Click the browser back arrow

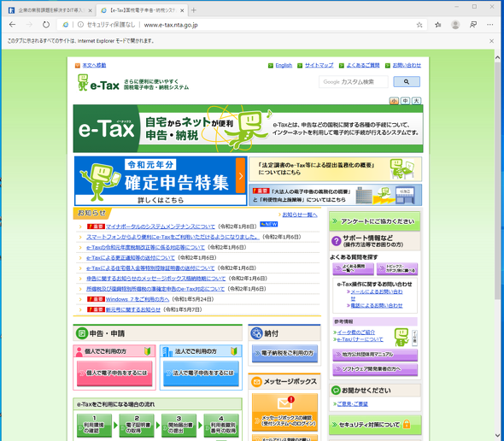point(12,25)
